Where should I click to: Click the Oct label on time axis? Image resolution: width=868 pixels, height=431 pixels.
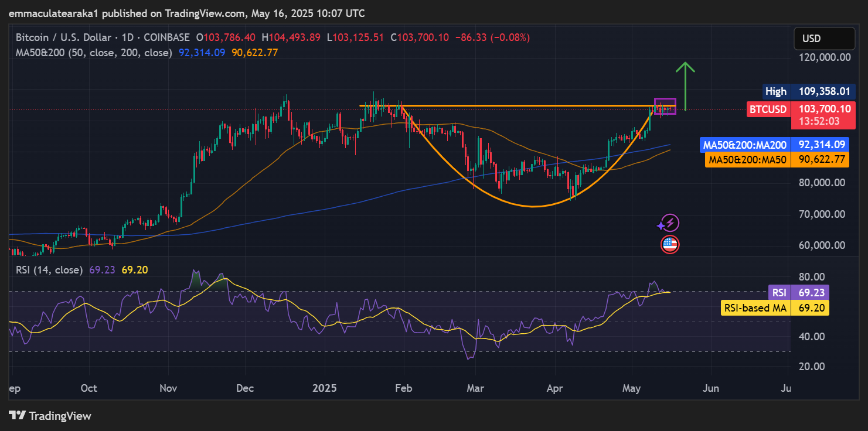pyautogui.click(x=89, y=389)
